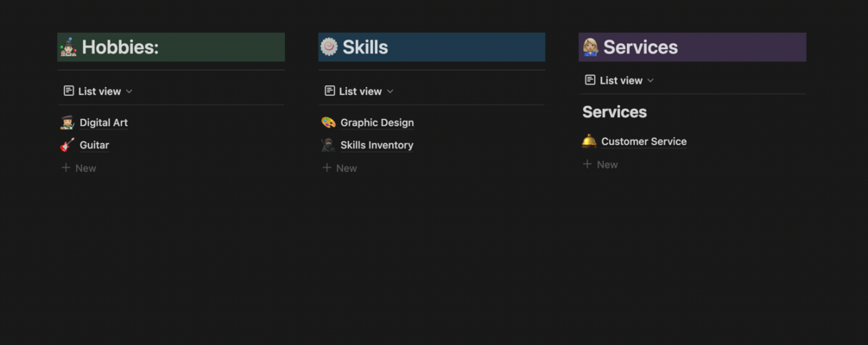Open the Graphic Design page
The image size is (868, 345).
coord(377,122)
